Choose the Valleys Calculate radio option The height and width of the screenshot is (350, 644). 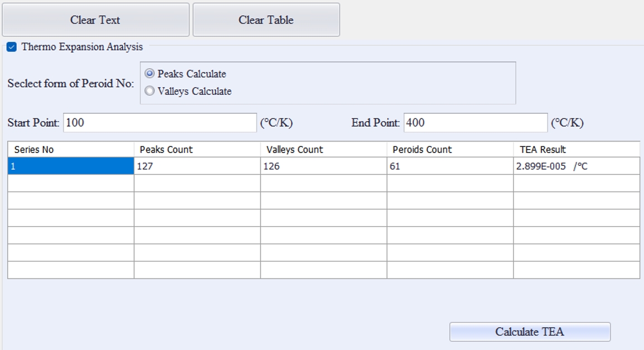150,92
